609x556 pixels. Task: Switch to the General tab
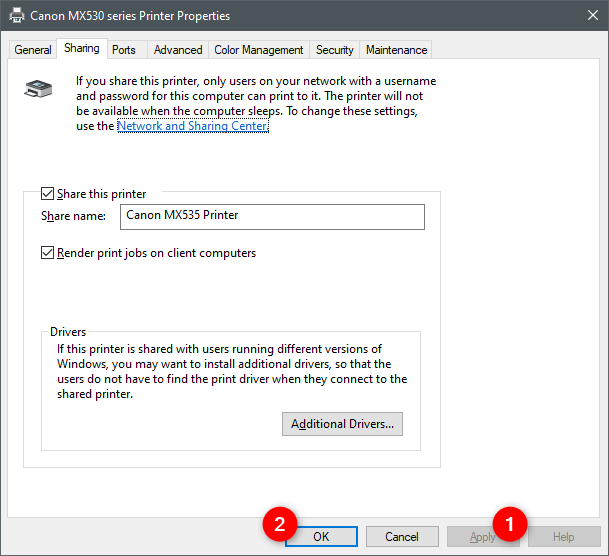33,50
